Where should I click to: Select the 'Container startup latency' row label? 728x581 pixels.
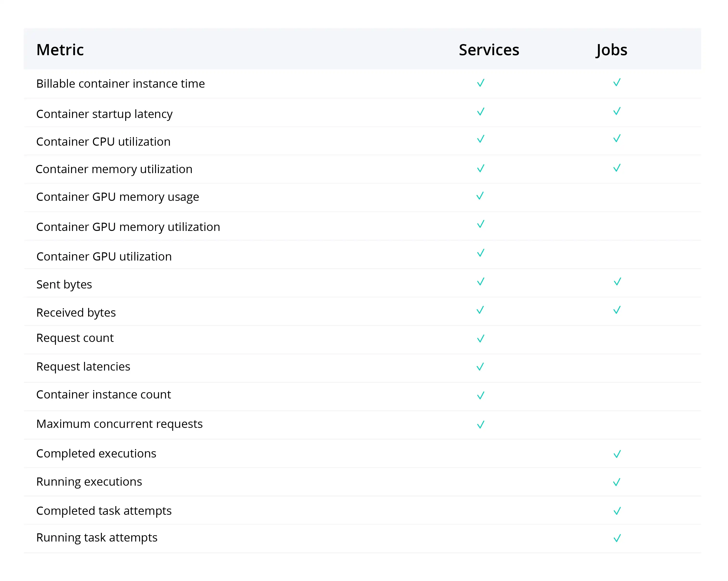pyautogui.click(x=104, y=114)
